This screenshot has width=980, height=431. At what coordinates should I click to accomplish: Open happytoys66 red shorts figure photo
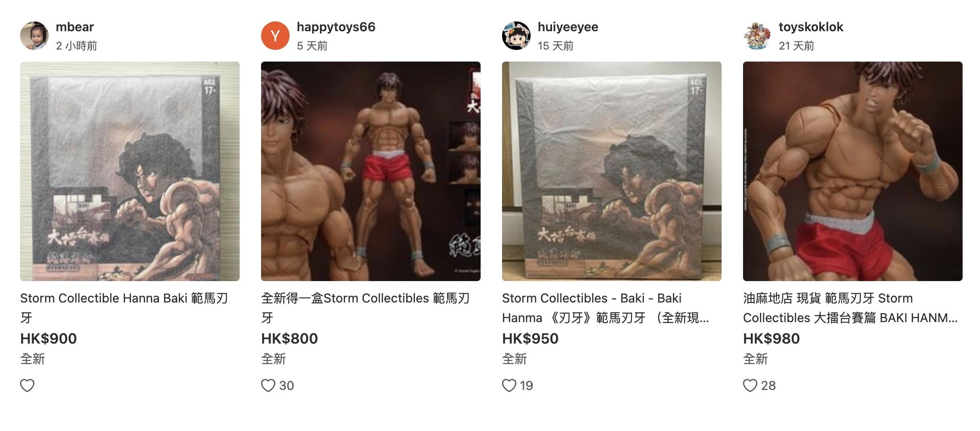371,171
